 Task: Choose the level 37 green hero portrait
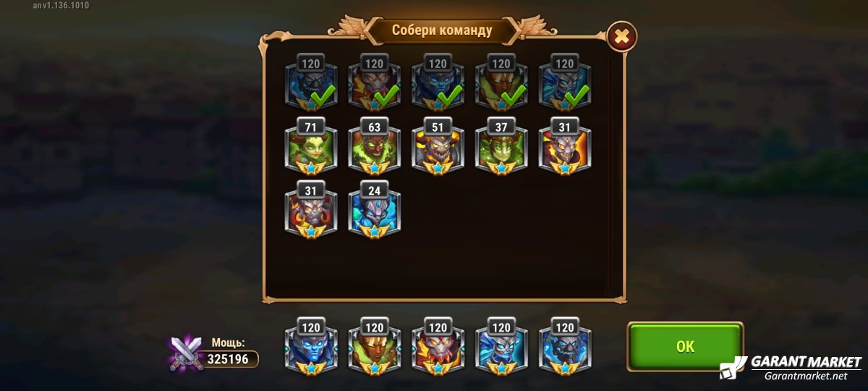coord(502,148)
